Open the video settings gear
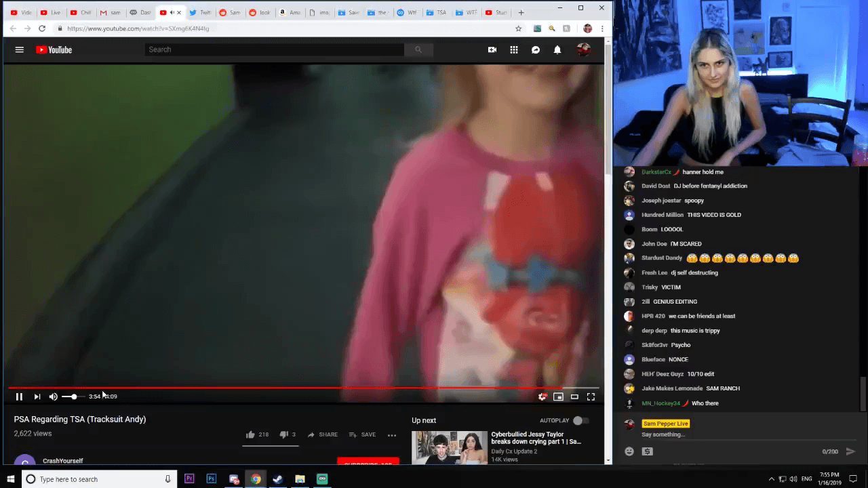The image size is (868, 488). [x=542, y=396]
